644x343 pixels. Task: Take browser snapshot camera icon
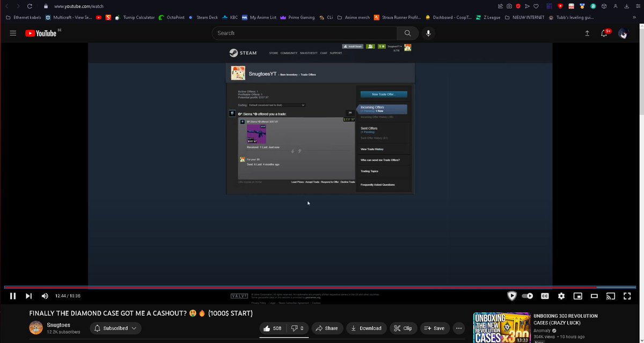pos(509,6)
